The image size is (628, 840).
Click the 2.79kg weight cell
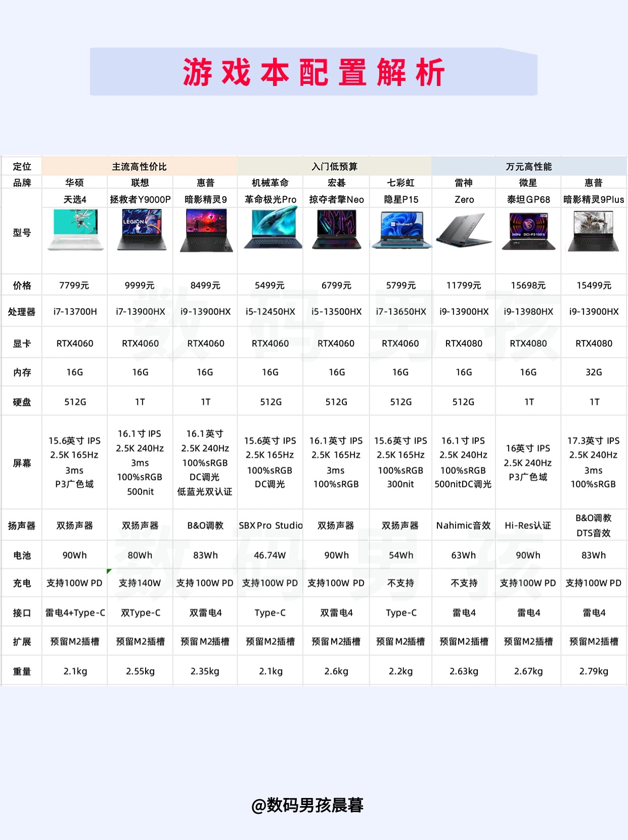point(594,671)
